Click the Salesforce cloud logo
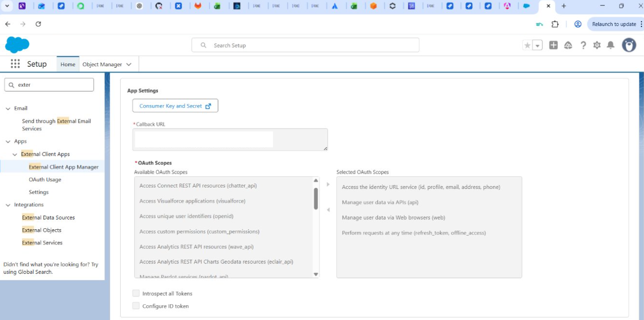The image size is (644, 320). (x=17, y=45)
